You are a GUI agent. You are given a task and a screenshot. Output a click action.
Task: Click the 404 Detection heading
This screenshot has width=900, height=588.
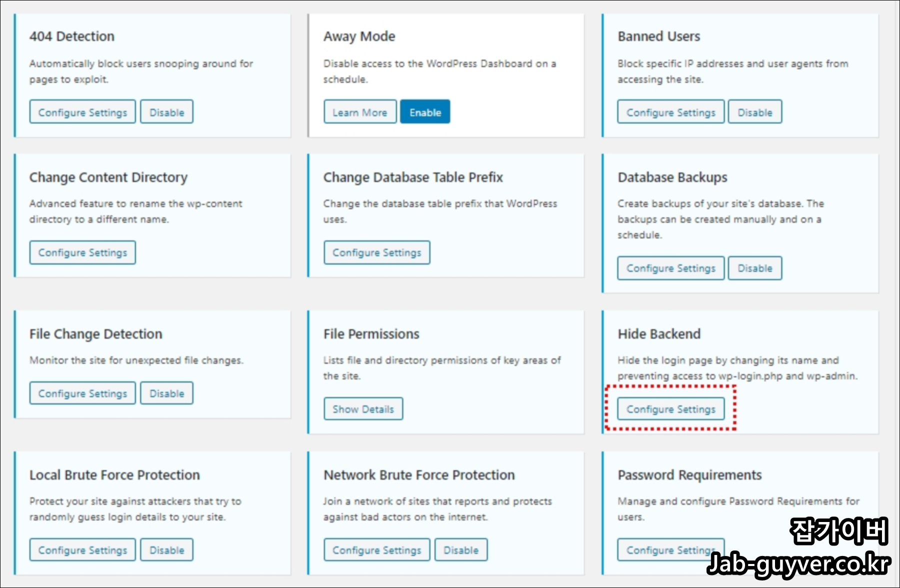click(x=72, y=36)
